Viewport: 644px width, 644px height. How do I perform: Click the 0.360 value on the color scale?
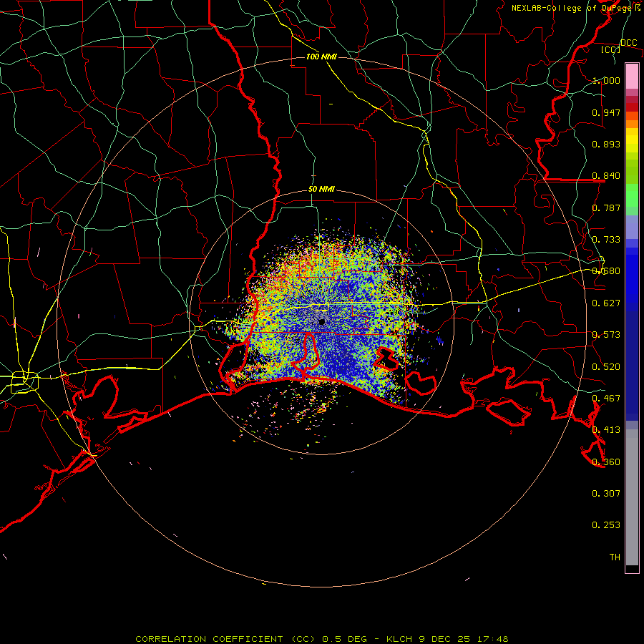606,462
